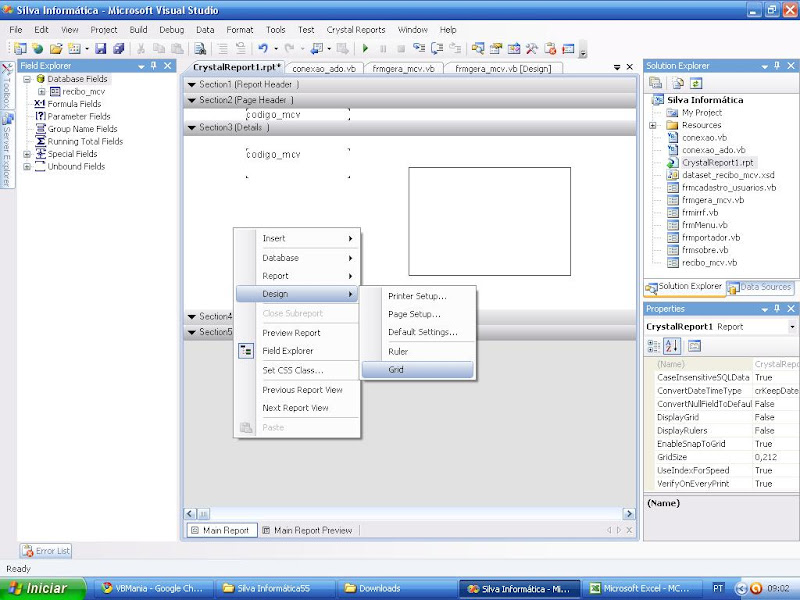
Task: Click Refresh icon in Solution Explorer toolbar
Action: point(696,83)
